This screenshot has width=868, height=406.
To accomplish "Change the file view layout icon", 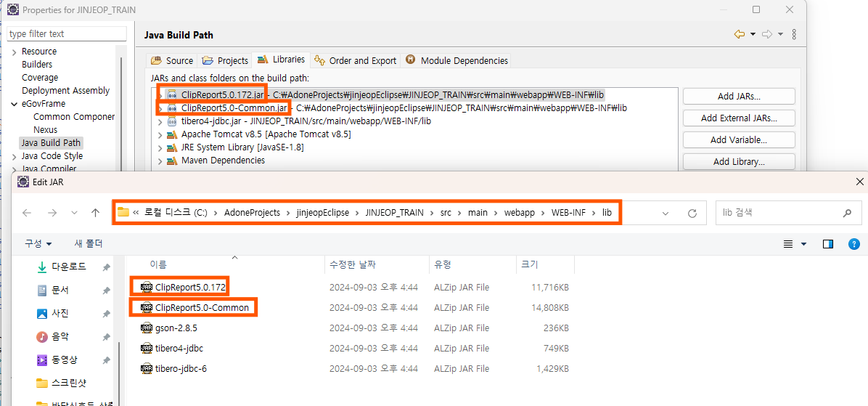I will [x=788, y=244].
